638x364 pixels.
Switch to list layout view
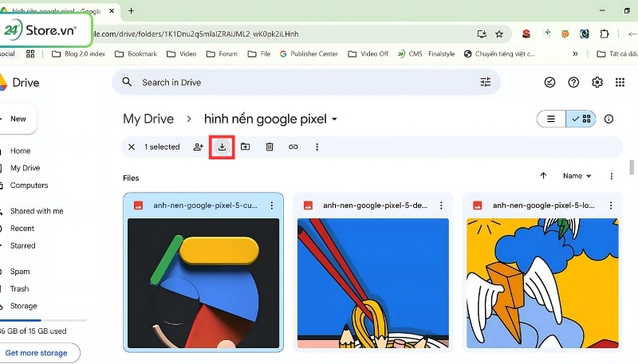551,119
